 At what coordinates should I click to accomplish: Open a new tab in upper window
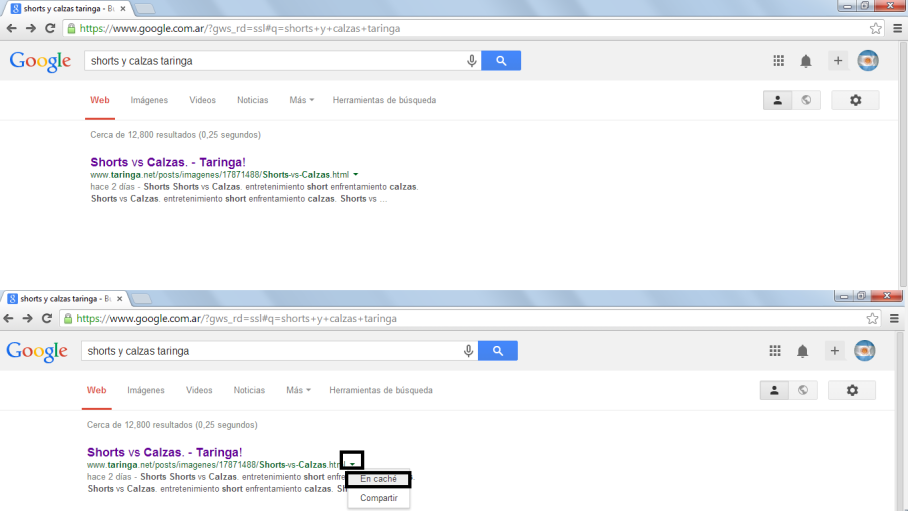coord(145,9)
